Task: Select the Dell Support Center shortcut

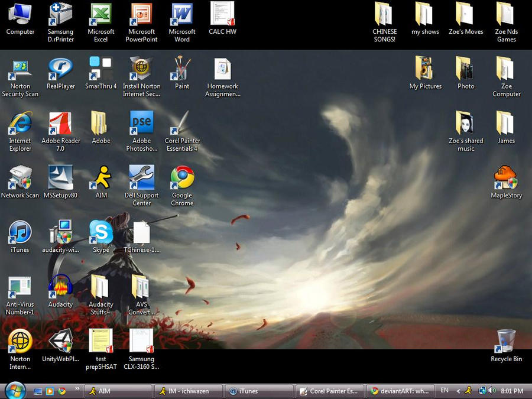Action: (x=141, y=186)
